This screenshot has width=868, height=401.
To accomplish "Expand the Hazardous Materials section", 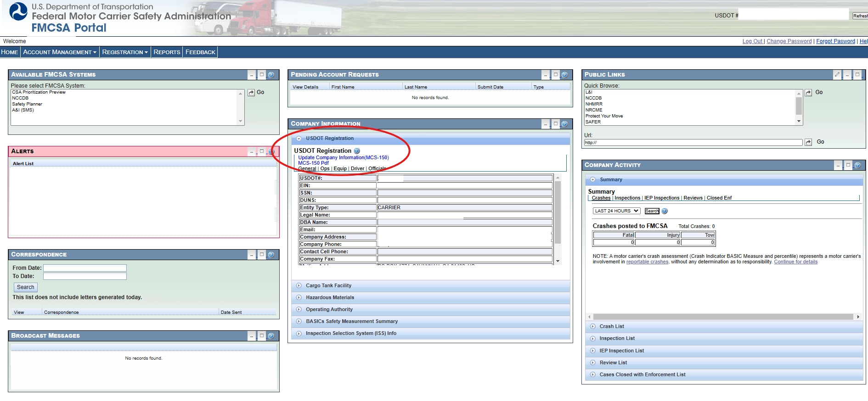I will 299,297.
